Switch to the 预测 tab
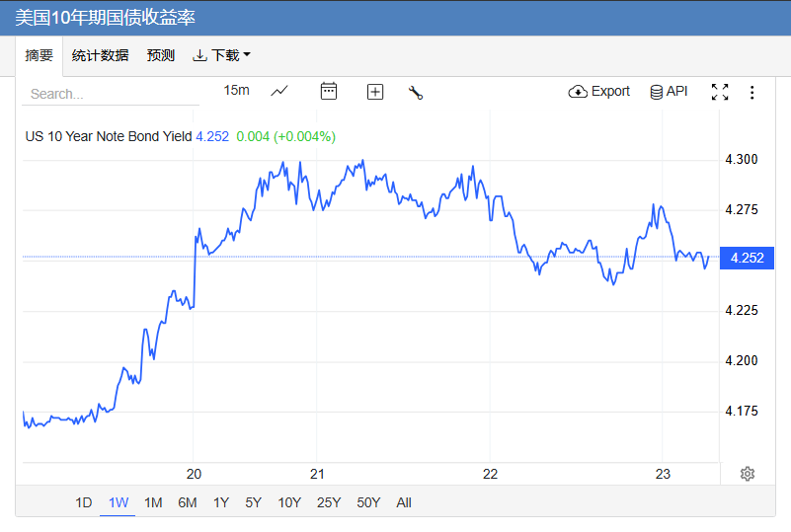The image size is (791, 532). point(160,55)
